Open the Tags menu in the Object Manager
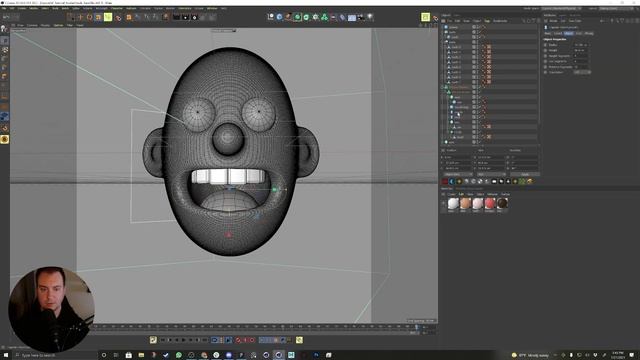This screenshot has width=640, height=360. click(x=487, y=21)
